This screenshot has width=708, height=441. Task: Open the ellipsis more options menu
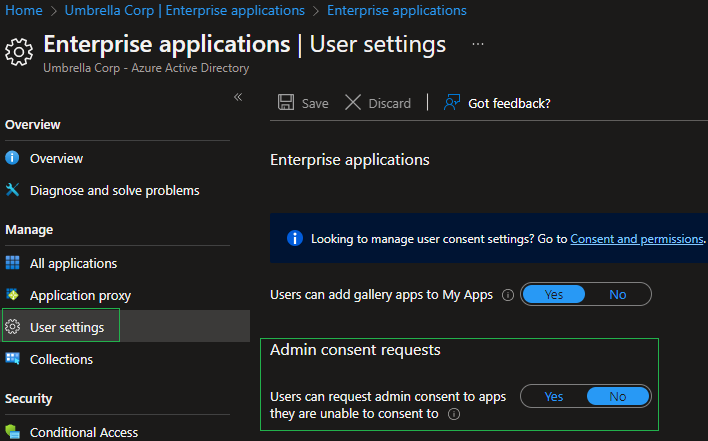[x=478, y=44]
